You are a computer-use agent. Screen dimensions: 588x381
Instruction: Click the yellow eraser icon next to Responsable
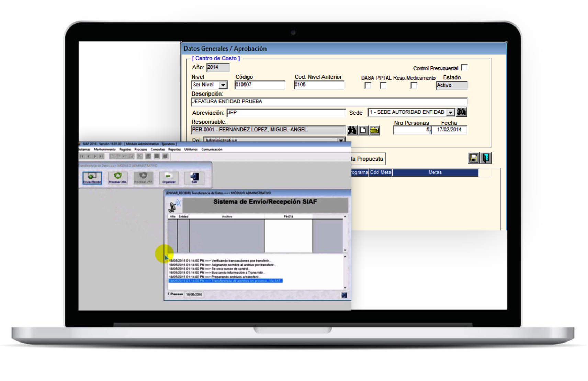tap(374, 130)
